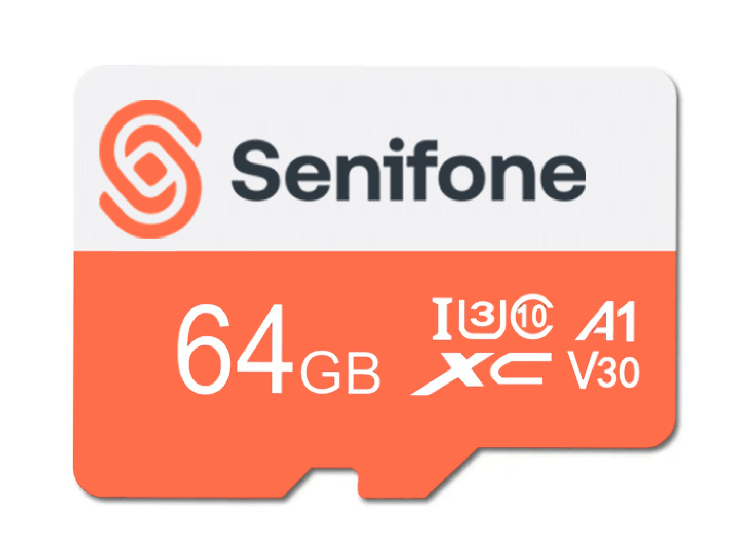737x560 pixels.
Task: Click the XC card type logo
Action: pos(481,372)
